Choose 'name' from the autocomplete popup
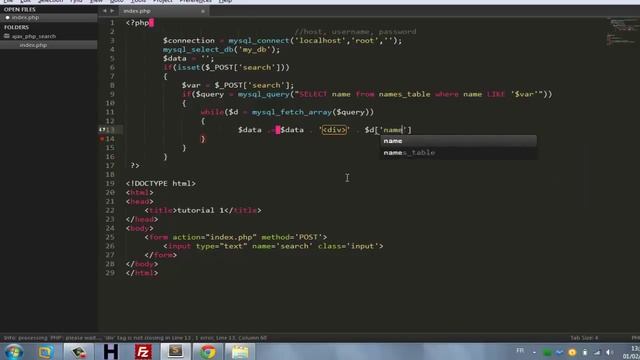 (x=458, y=141)
